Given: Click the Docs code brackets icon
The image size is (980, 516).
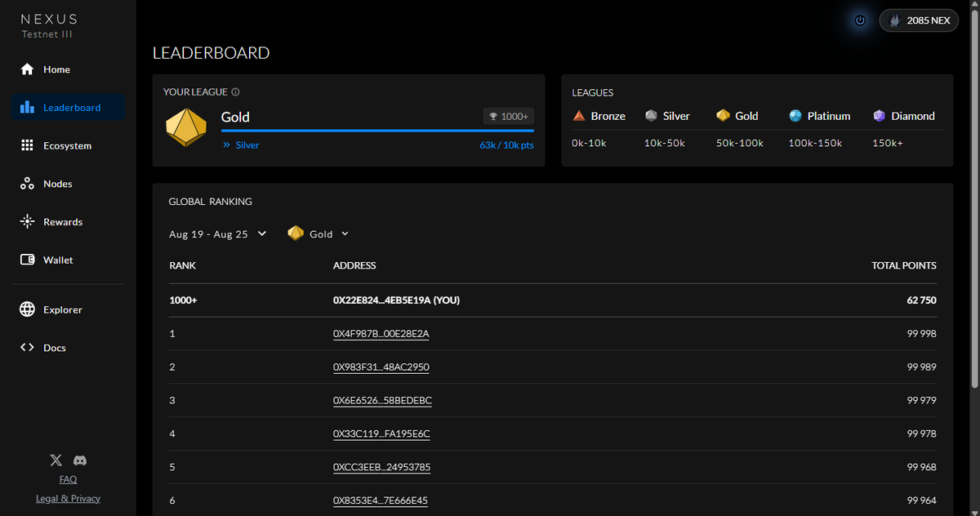Looking at the screenshot, I should coord(27,348).
